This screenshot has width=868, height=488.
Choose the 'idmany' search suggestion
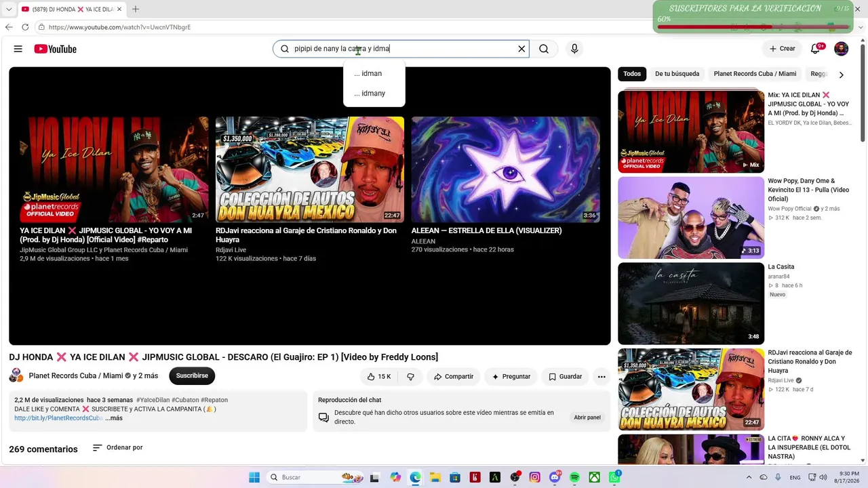(374, 94)
